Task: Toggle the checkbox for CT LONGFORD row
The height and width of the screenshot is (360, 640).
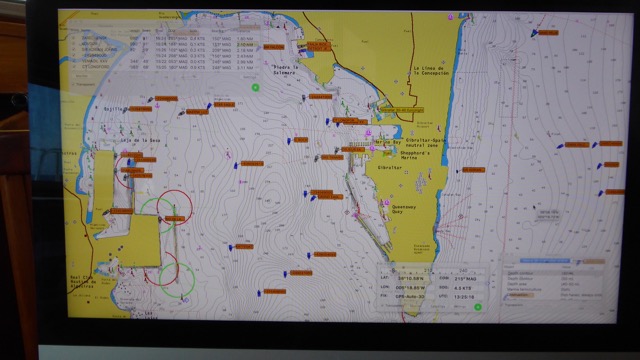Action: click(74, 66)
